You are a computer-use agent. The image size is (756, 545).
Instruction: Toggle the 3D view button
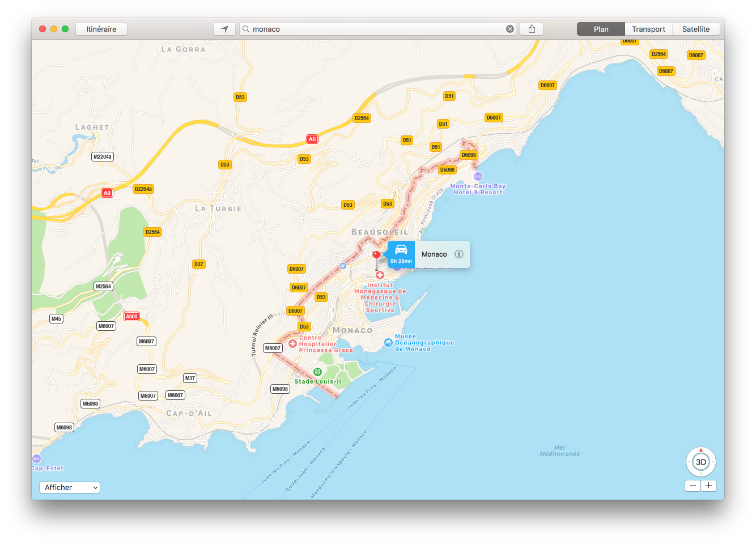(701, 462)
